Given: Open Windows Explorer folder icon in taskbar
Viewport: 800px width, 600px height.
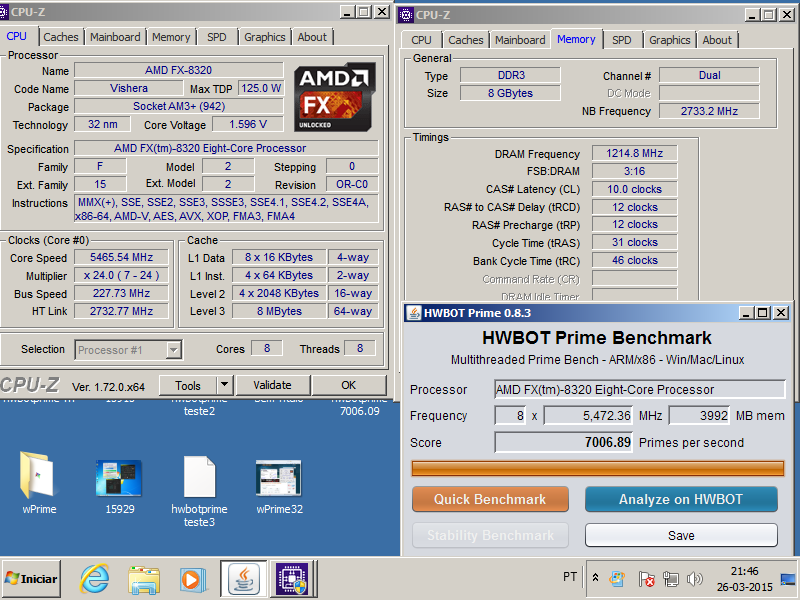Looking at the screenshot, I should [144, 580].
